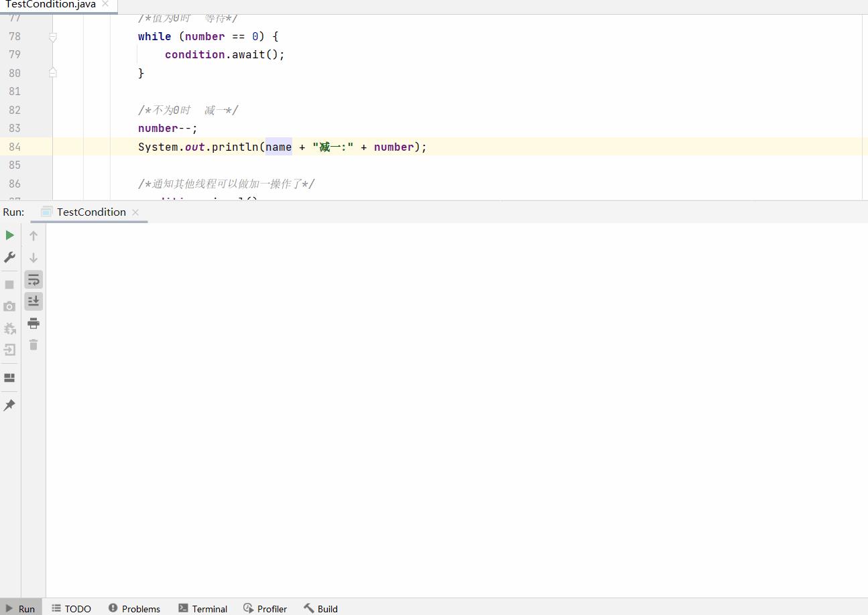Viewport: 868px width, 615px height.
Task: Select the TestCondition.java editor tab
Action: pos(50,4)
